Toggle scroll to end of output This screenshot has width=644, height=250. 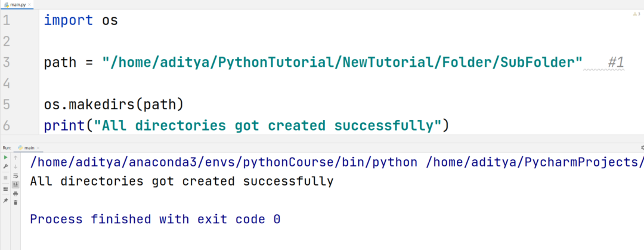click(16, 184)
